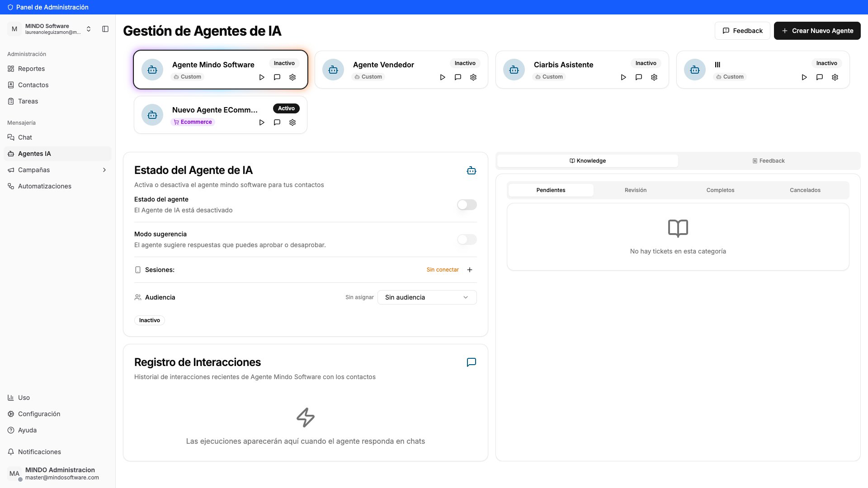Open chat icon on Ciarbis Asistente card
This screenshot has width=868, height=488.
point(639,77)
